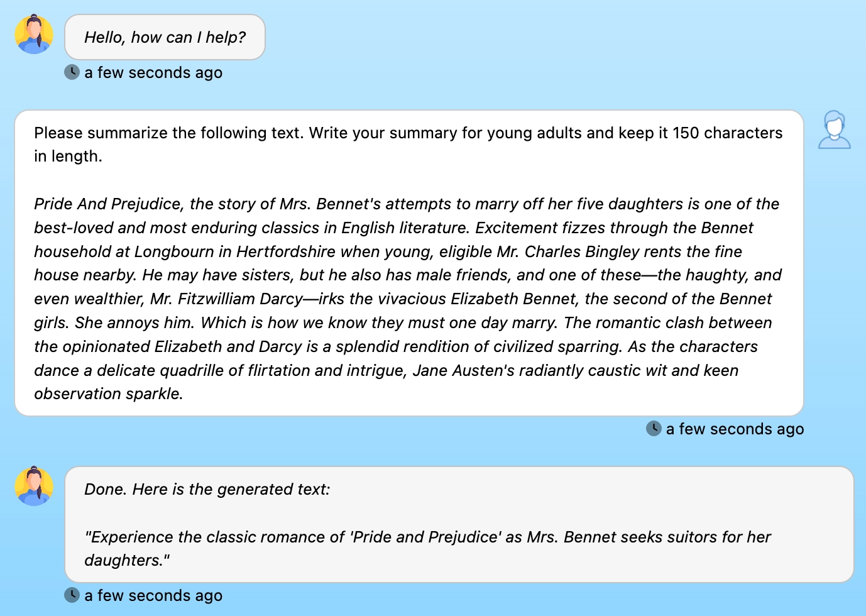Click the user profile avatar icon
The width and height of the screenshot is (866, 616).
click(834, 130)
